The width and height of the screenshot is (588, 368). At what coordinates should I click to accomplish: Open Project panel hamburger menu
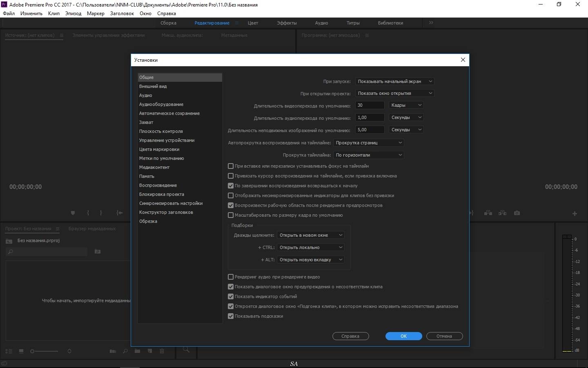(58, 229)
